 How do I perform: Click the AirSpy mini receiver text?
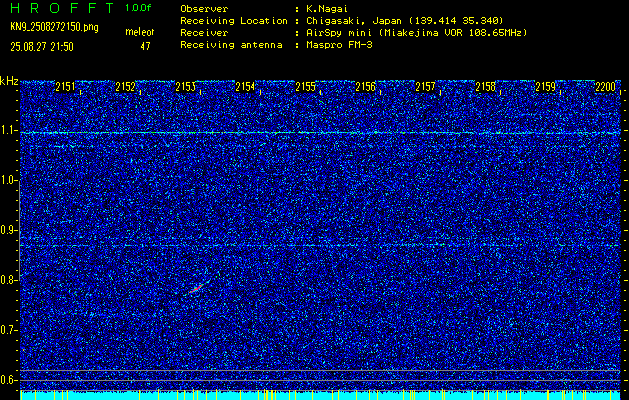(x=416, y=32)
